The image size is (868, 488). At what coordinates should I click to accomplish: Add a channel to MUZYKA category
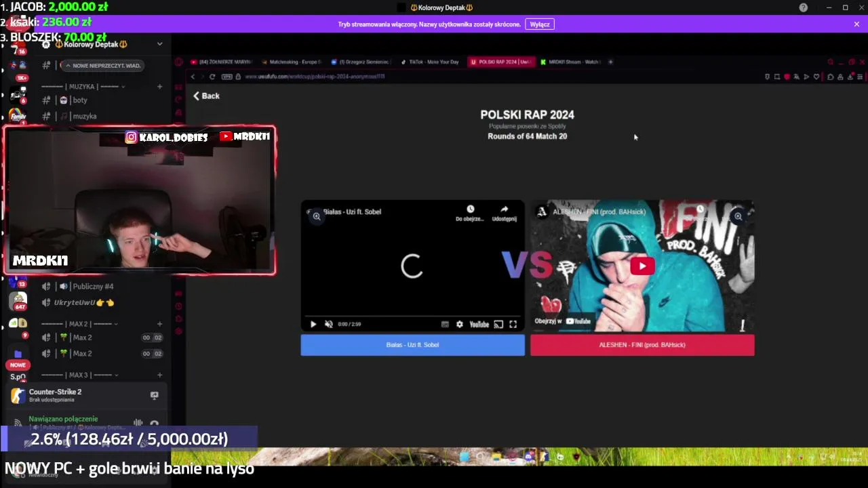click(x=159, y=87)
